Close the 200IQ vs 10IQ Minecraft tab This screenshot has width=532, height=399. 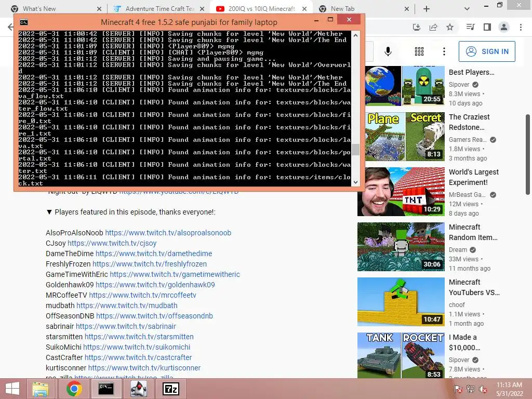click(304, 9)
